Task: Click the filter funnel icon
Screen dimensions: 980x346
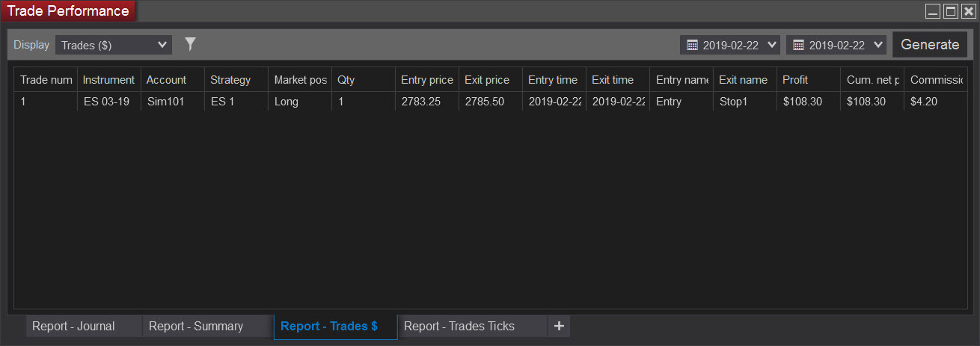Action: coord(190,45)
